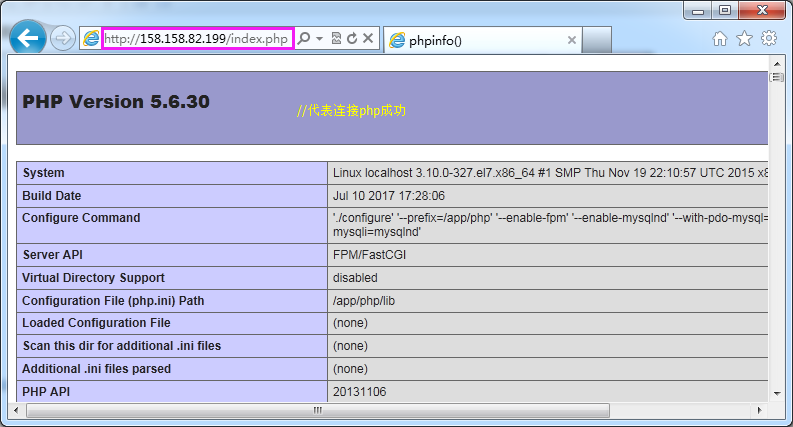Click the 'PHP Version 5.6.30' heading

116,102
